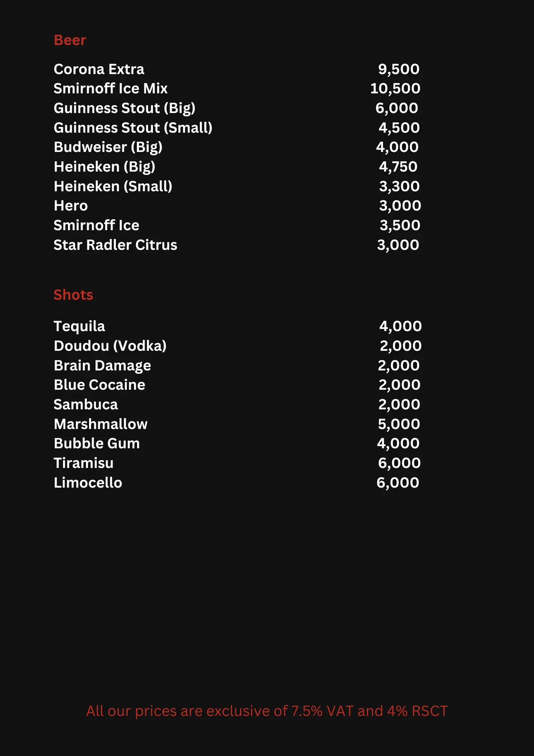Click the Beer section heading
The image size is (534, 756).
[70, 40]
